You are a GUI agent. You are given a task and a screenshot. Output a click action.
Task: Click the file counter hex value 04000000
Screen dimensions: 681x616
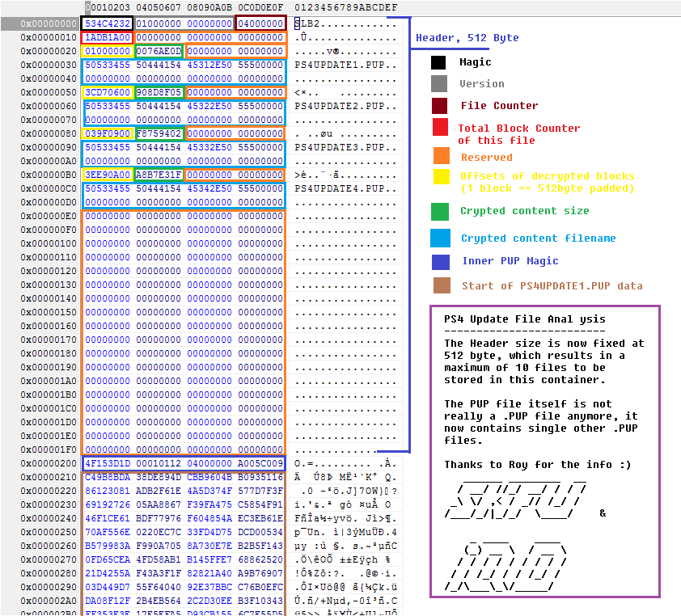(x=260, y=23)
